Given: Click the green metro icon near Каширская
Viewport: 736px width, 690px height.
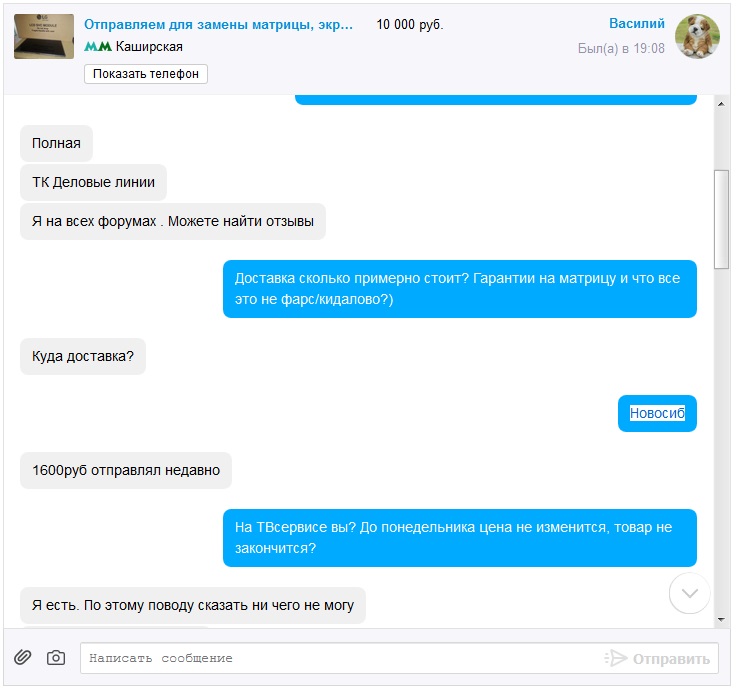Looking at the screenshot, I should pyautogui.click(x=98, y=46).
